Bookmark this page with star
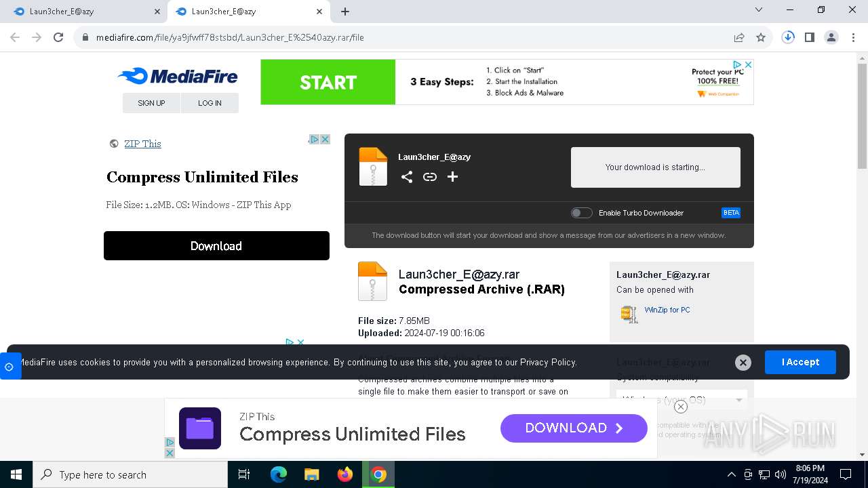Viewport: 868px width, 488px height. 761,37
